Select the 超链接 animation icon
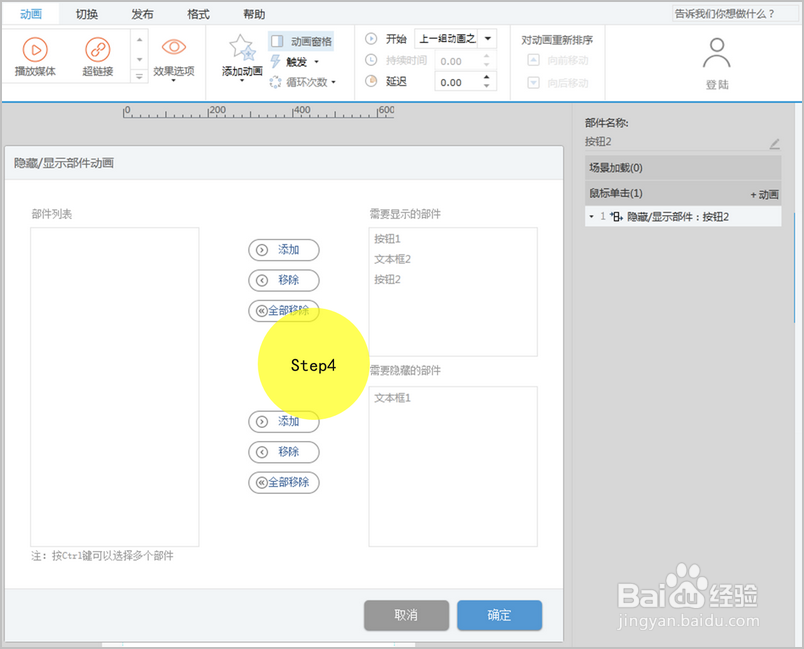The image size is (804, 649). point(97,56)
